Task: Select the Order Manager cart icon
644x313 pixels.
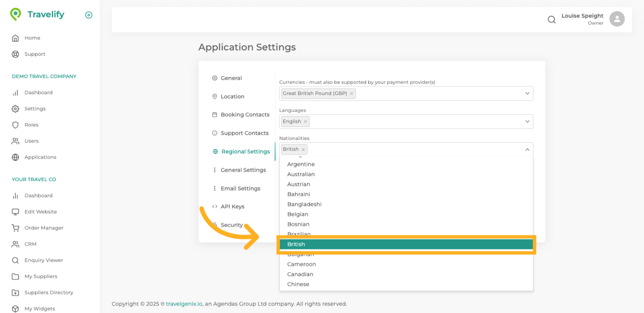Action: click(15, 228)
